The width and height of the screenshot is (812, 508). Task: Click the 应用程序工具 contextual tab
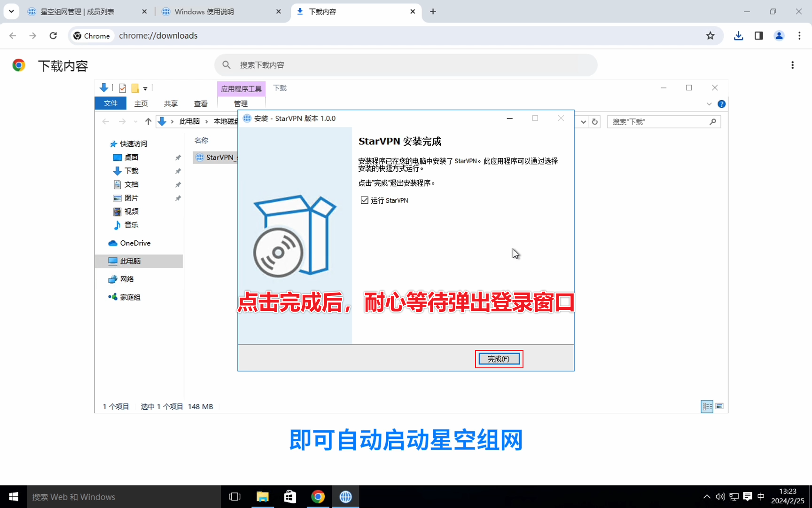[x=241, y=88]
